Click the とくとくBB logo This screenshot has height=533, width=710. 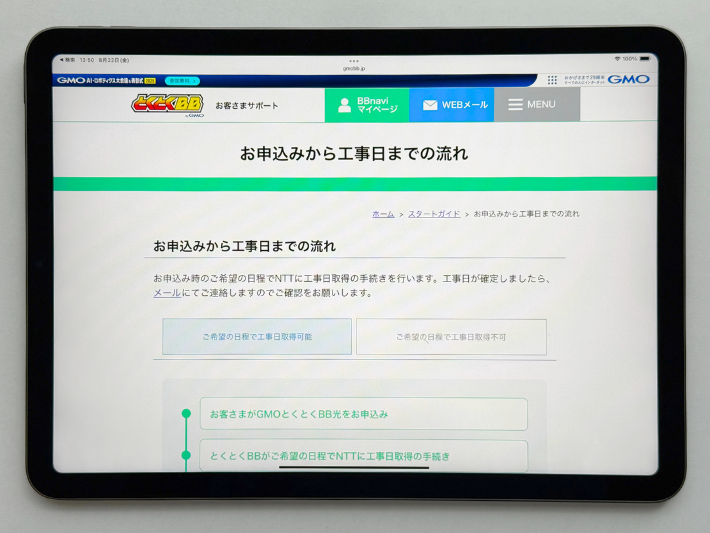[x=168, y=105]
